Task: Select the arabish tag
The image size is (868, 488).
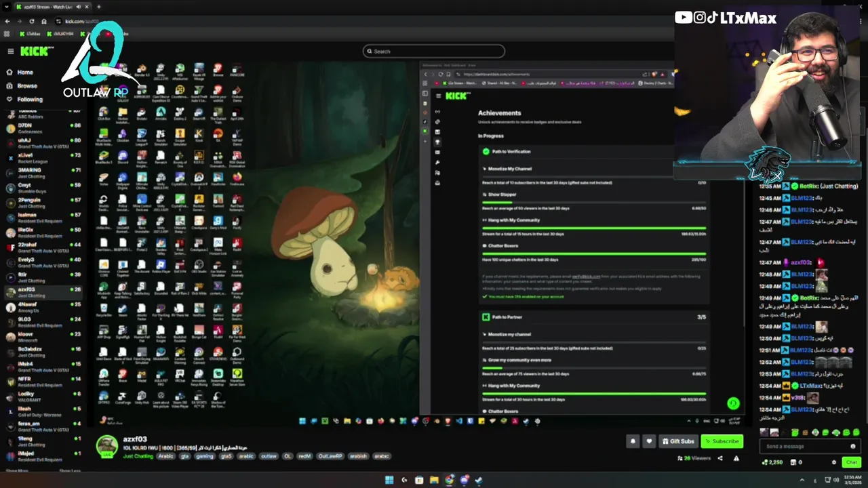Action: pyautogui.click(x=358, y=456)
